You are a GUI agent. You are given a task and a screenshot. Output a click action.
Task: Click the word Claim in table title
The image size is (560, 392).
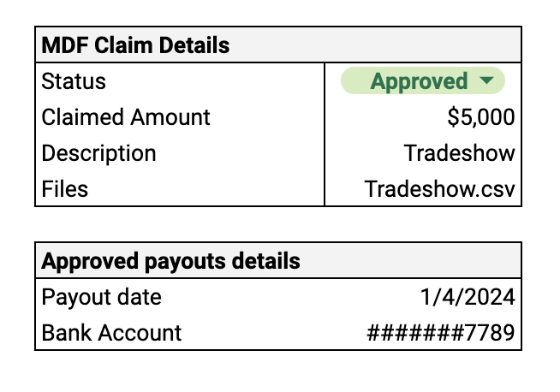point(124,45)
